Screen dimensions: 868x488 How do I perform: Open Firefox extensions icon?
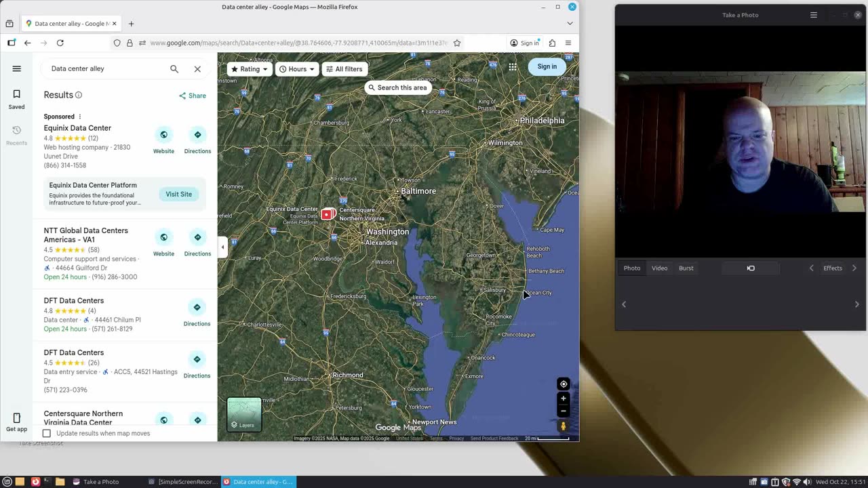pyautogui.click(x=552, y=43)
